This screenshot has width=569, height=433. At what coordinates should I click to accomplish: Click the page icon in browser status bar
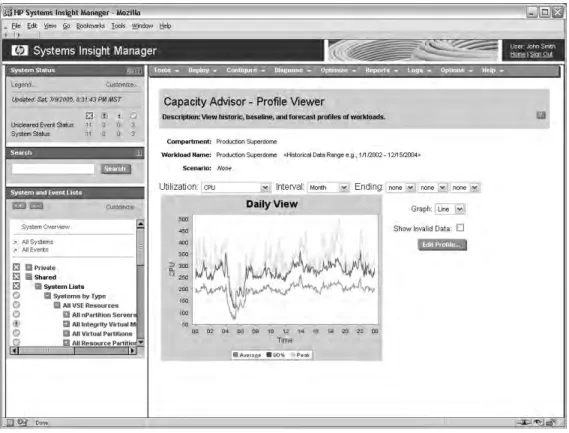pyautogui.click(x=10, y=422)
